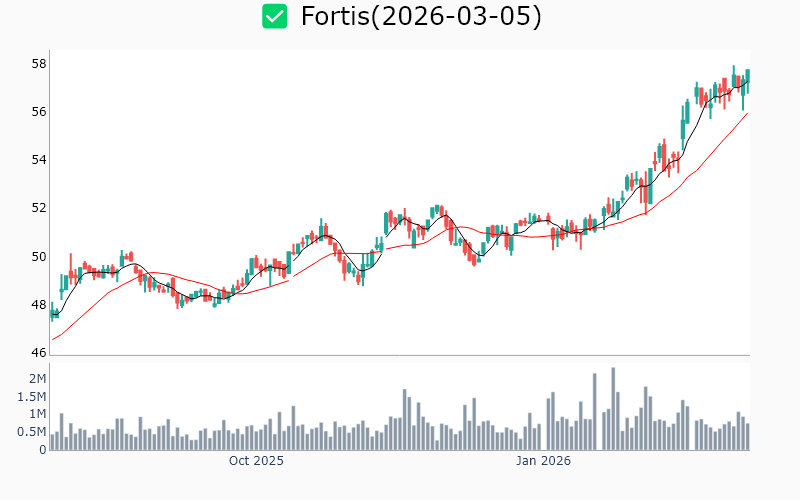Screen dimensions: 800x500
Task: Click the Jan 2026 x-axis label
Action: tap(543, 461)
